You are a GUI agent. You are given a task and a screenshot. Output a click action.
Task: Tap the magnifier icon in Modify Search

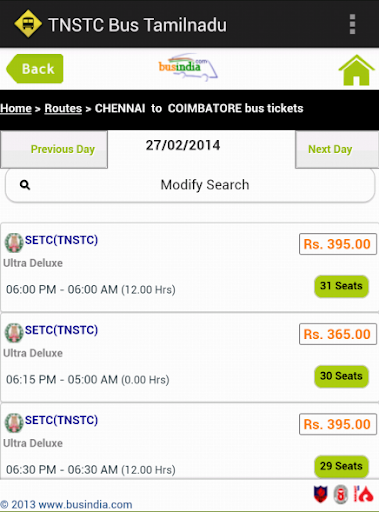coord(25,185)
